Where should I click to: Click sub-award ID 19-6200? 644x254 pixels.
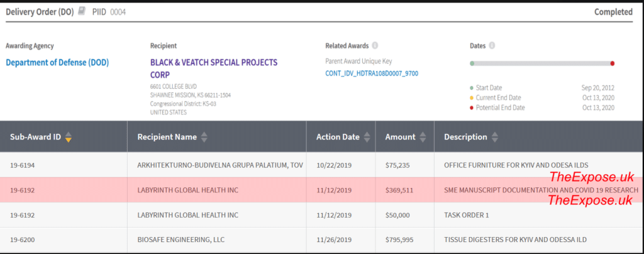(x=22, y=240)
